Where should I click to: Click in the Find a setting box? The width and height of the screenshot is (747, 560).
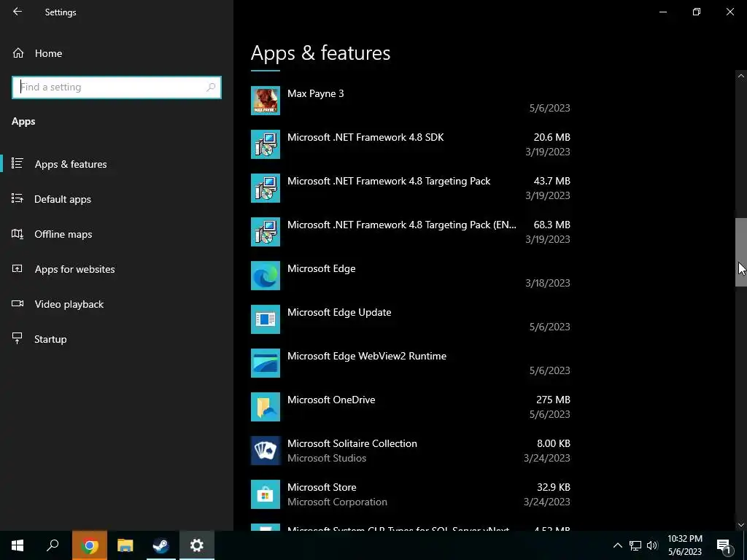[117, 87]
